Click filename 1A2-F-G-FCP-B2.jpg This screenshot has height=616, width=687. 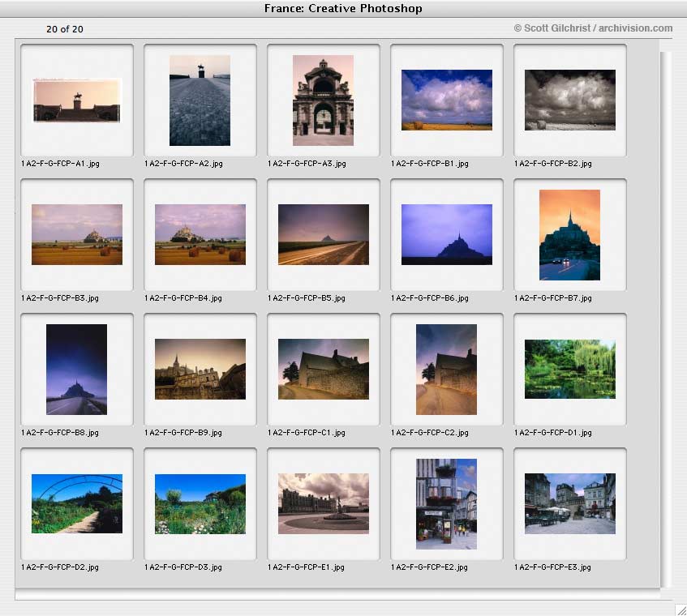pyautogui.click(x=553, y=163)
